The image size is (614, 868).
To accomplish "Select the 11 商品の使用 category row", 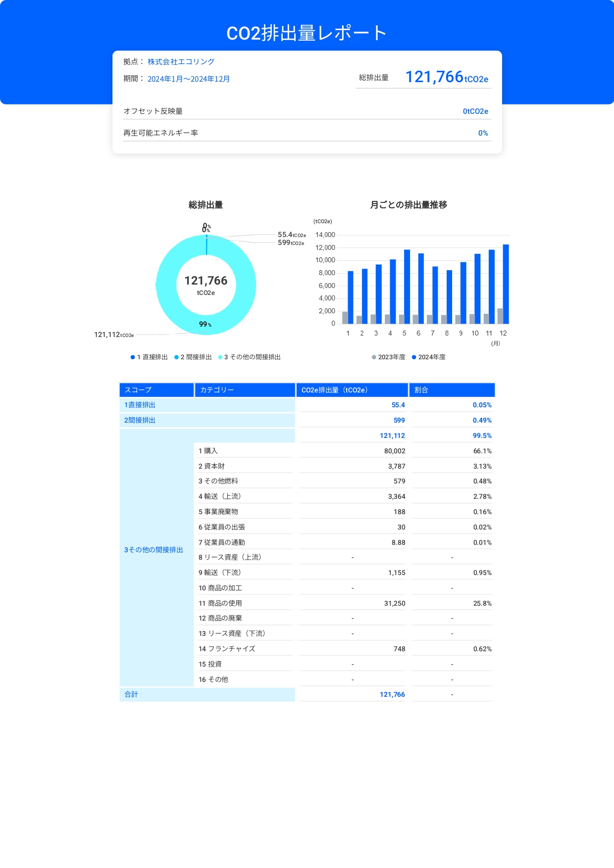I will (x=220, y=603).
